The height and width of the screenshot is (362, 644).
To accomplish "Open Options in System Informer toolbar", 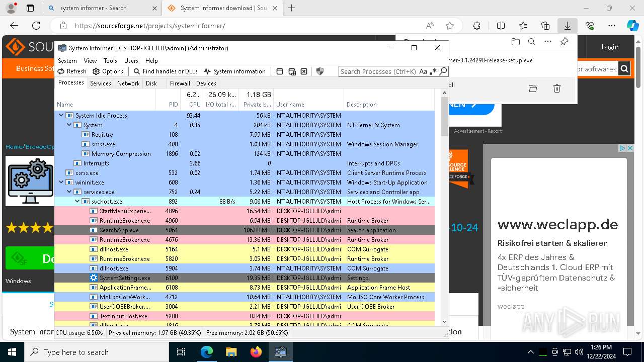I will point(108,71).
